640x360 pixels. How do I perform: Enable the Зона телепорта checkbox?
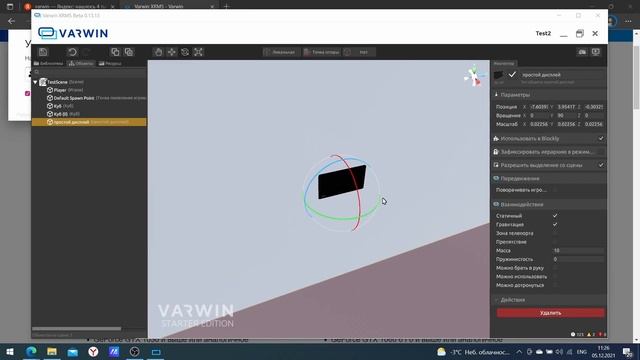(x=555, y=233)
